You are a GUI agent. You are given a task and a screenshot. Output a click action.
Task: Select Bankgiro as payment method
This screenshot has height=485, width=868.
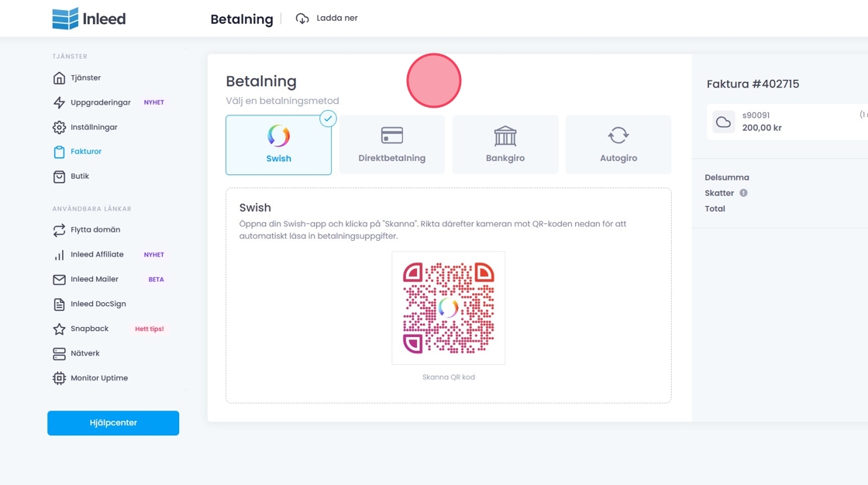pyautogui.click(x=505, y=145)
